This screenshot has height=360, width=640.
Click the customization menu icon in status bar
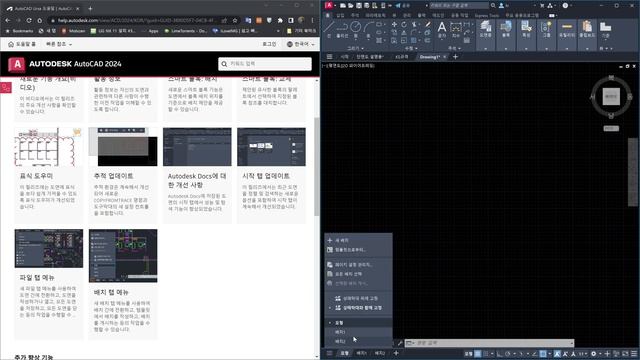pyautogui.click(x=634, y=353)
